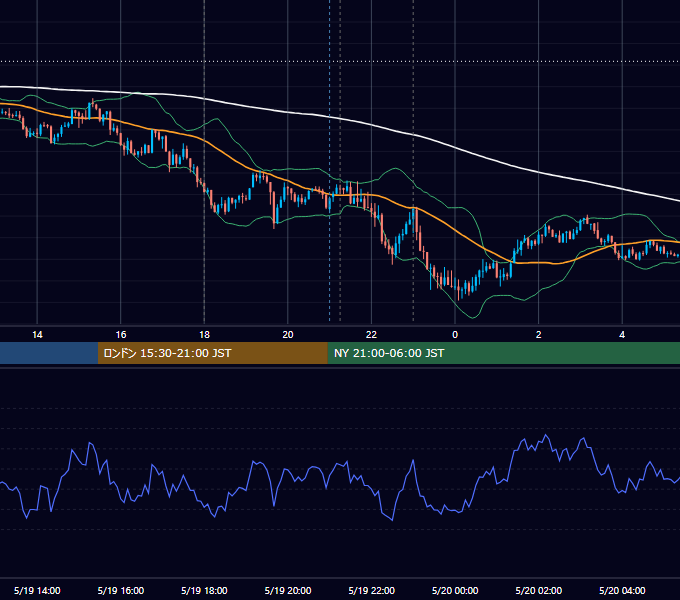The height and width of the screenshot is (600, 680).
Task: Click the ロンドン 15:30-21:00 JST session bar
Action: [x=212, y=353]
